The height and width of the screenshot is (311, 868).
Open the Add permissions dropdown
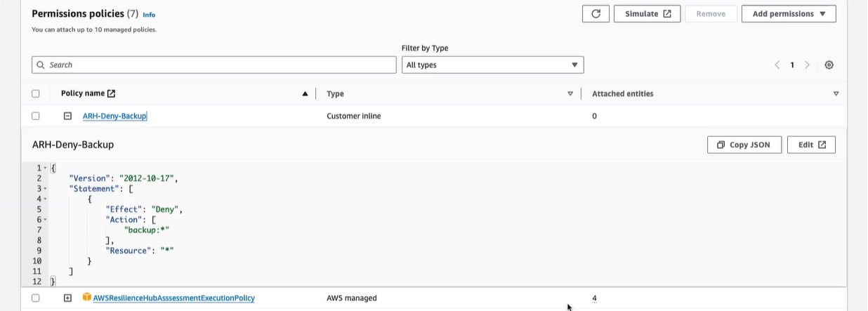(x=789, y=14)
